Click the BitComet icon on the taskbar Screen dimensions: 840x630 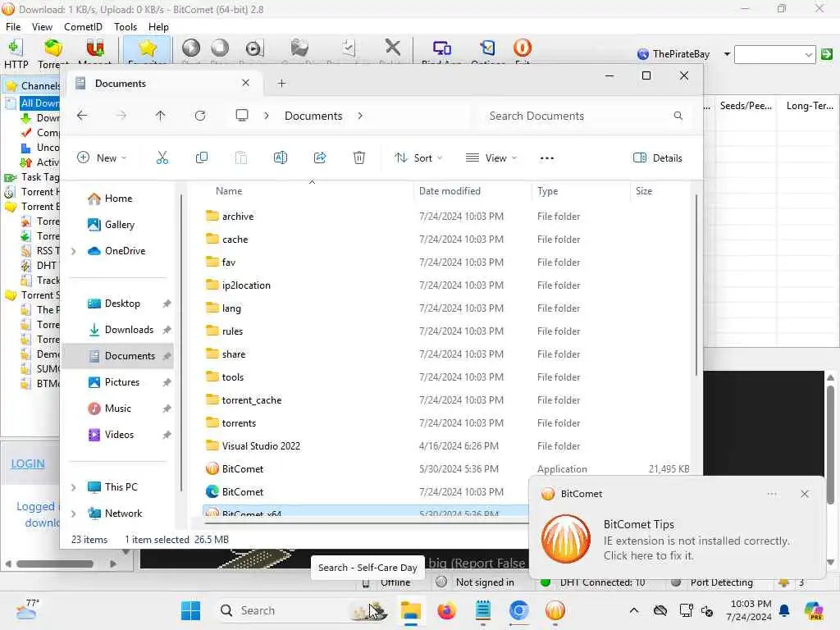[555, 610]
